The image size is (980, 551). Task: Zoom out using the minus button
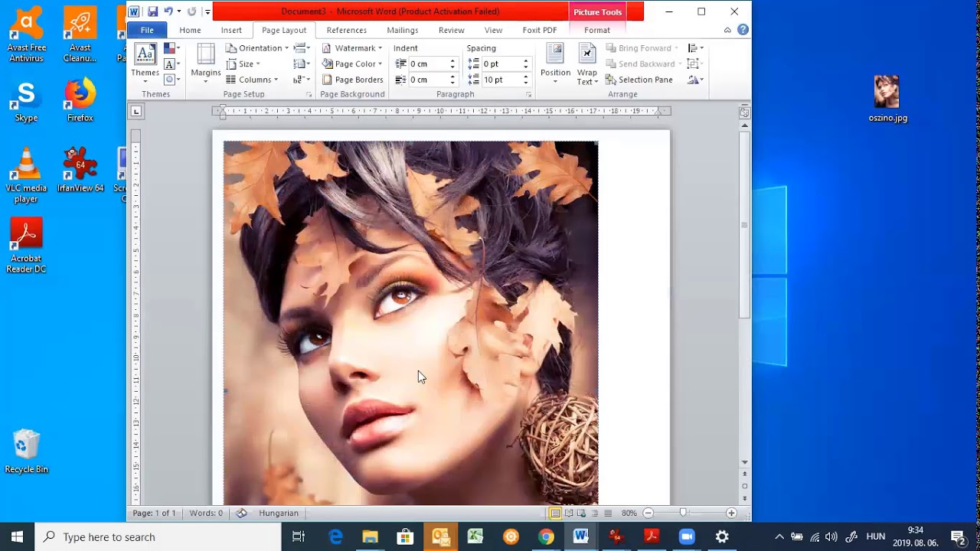[x=648, y=513]
